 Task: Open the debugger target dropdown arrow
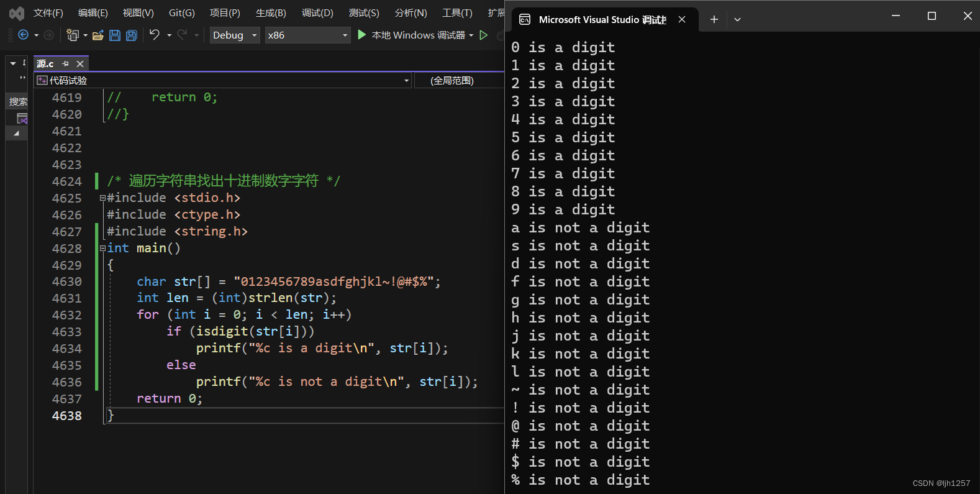[x=471, y=35]
